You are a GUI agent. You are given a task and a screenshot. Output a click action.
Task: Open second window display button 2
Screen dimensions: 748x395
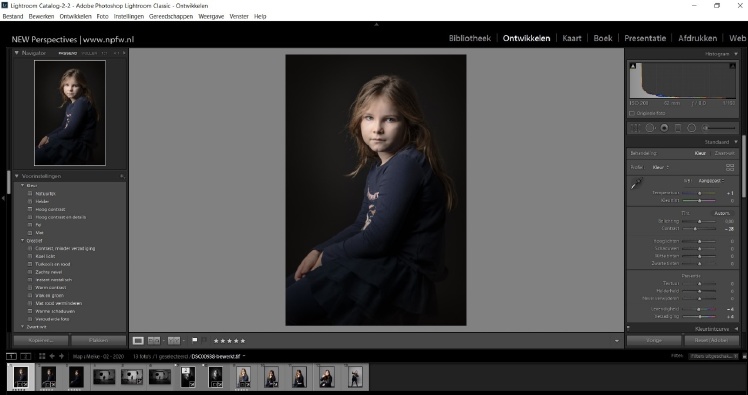click(x=26, y=356)
